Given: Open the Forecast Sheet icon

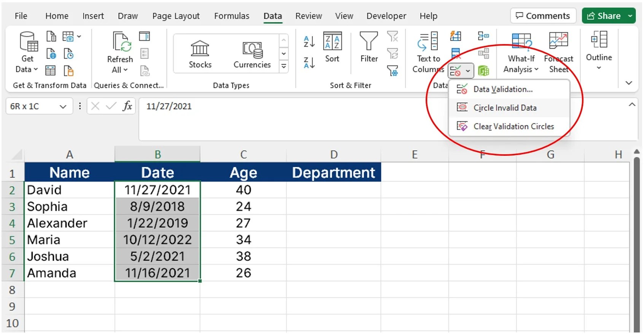Looking at the screenshot, I should click(x=558, y=40).
